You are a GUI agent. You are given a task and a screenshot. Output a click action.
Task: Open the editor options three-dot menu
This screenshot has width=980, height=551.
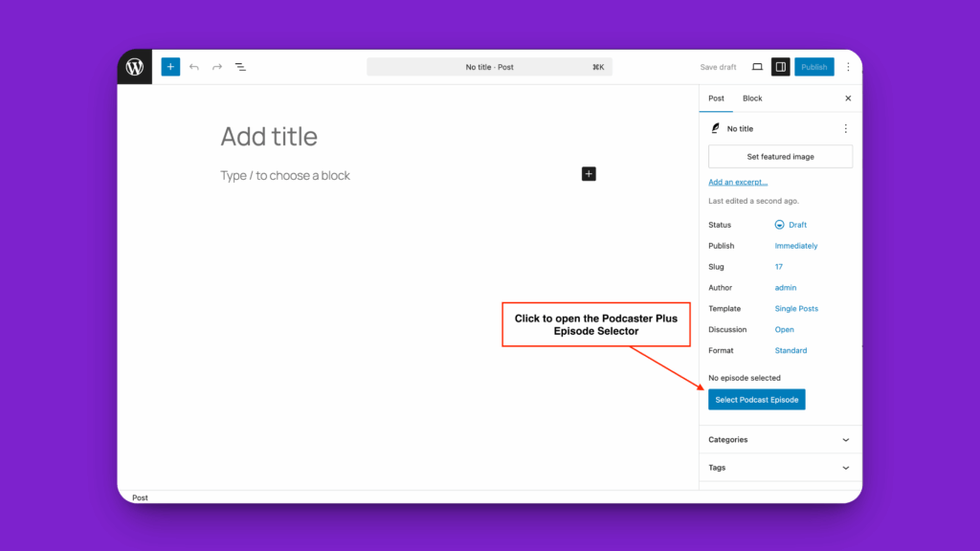tap(848, 67)
